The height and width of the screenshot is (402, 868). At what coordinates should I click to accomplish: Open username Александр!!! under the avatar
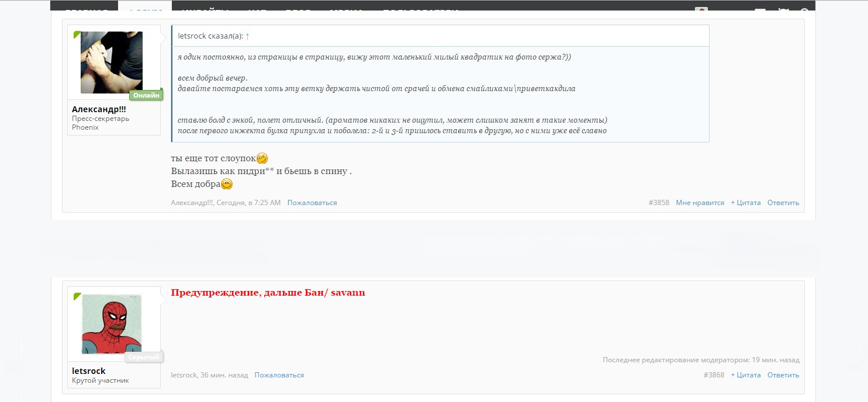point(99,109)
